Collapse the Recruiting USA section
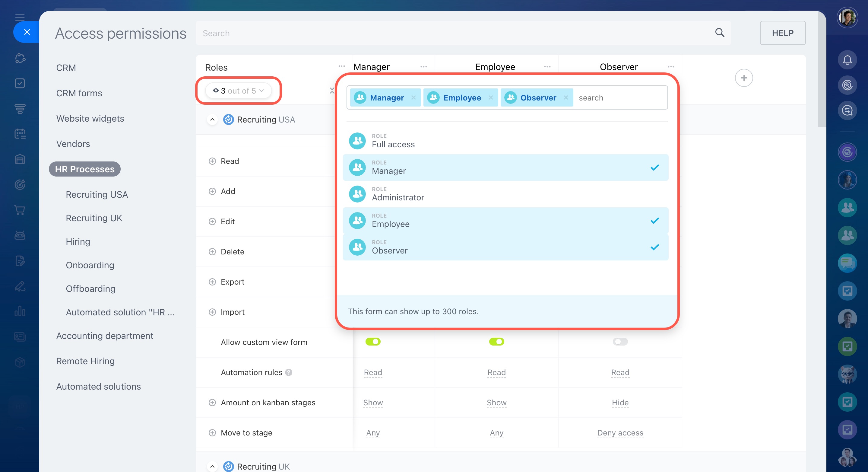Image resolution: width=868 pixels, height=472 pixels. point(212,120)
